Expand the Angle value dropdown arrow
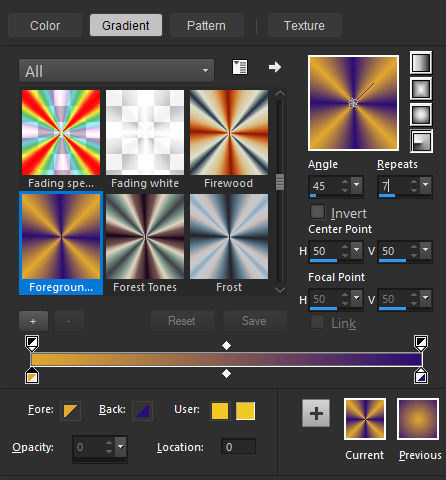The height and width of the screenshot is (480, 446). tap(357, 185)
